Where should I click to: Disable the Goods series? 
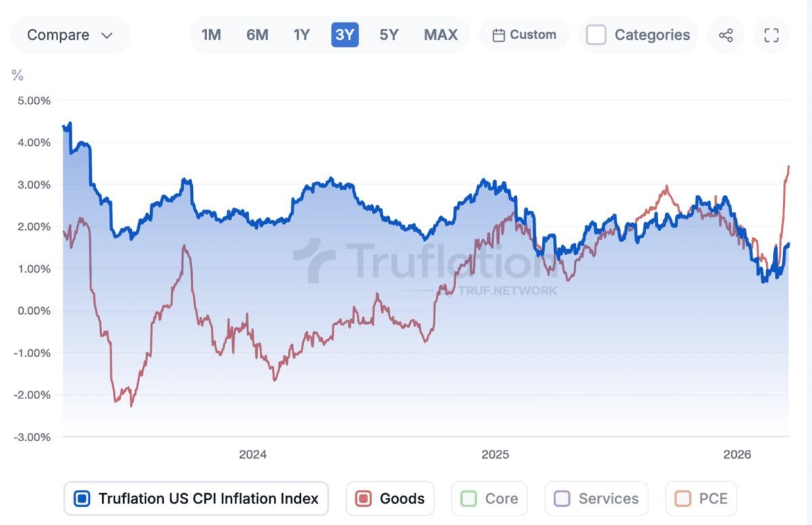pyautogui.click(x=363, y=499)
